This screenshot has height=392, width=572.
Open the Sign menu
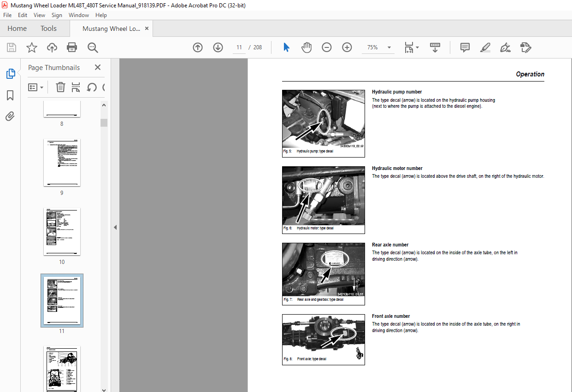point(57,15)
